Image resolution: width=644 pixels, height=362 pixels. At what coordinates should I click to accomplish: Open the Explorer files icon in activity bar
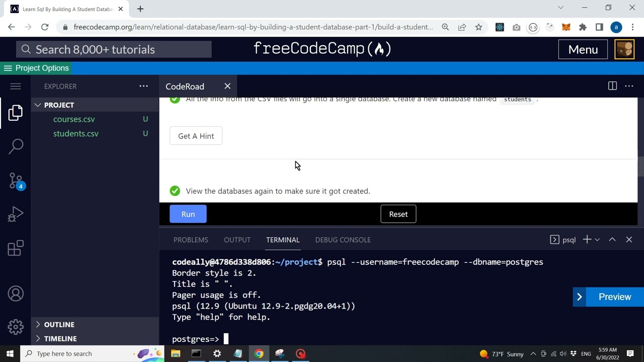point(16,113)
